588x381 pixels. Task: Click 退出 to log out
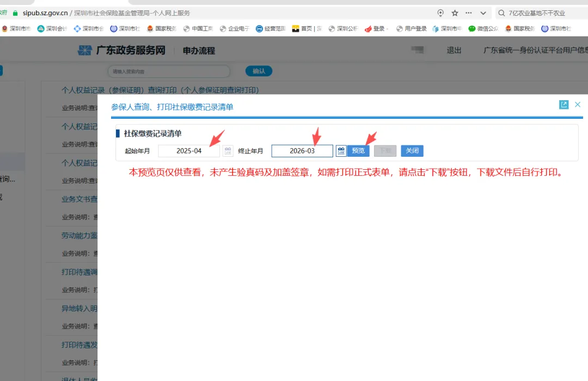click(x=454, y=50)
